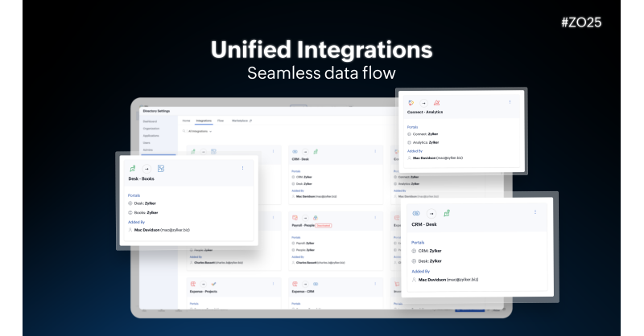The height and width of the screenshot is (336, 644).
Task: Open the three-dot menu on the enlarged CRM - Desk card
Action: pyautogui.click(x=535, y=212)
